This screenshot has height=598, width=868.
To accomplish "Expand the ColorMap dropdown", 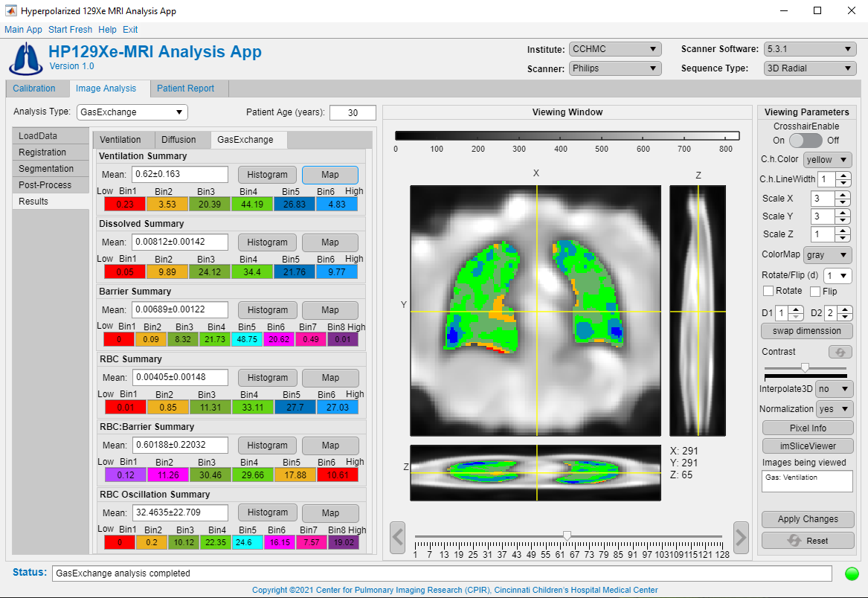I will tap(828, 255).
